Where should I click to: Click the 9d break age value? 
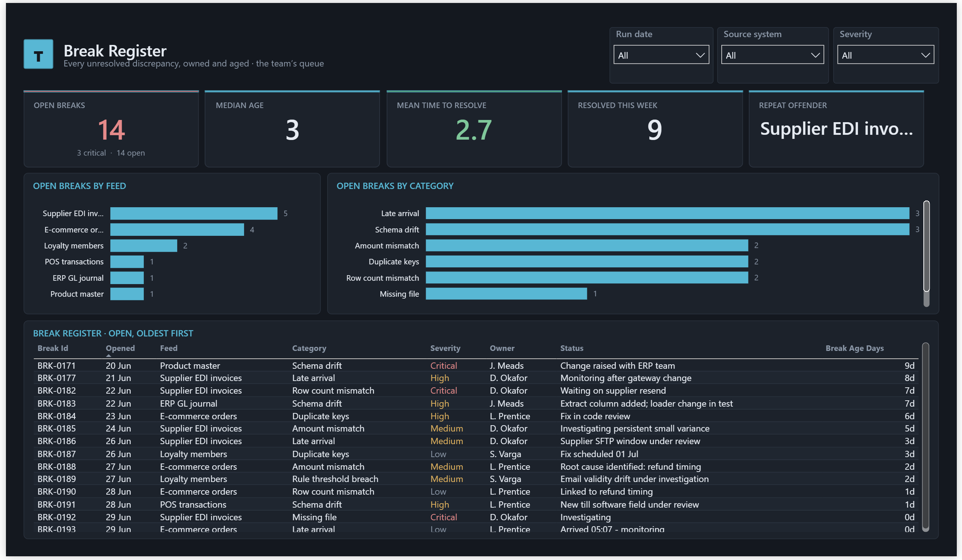[x=909, y=366]
